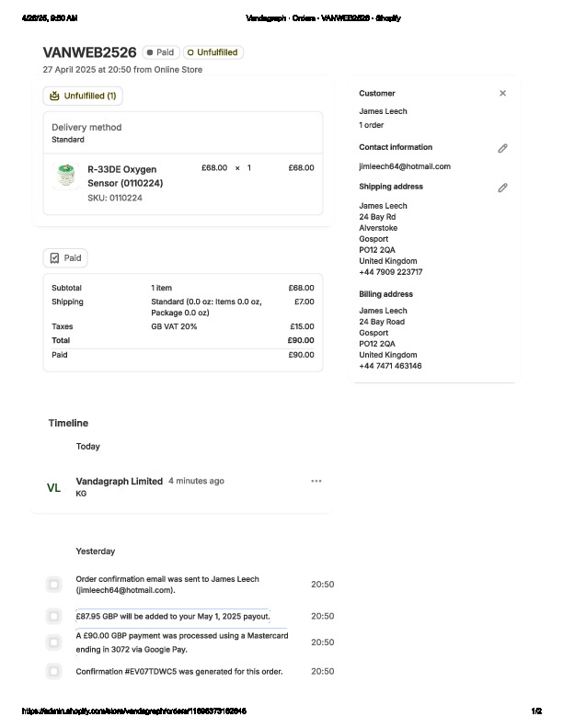The image size is (563, 728).
Task: Open the three-dot menu on timeline comment
Action: [316, 481]
